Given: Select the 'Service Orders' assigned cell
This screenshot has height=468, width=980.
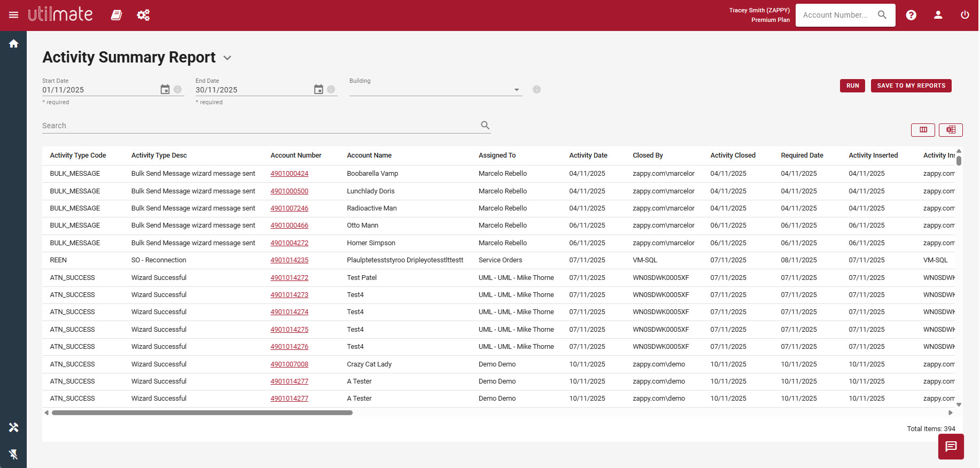Looking at the screenshot, I should (x=500, y=260).
